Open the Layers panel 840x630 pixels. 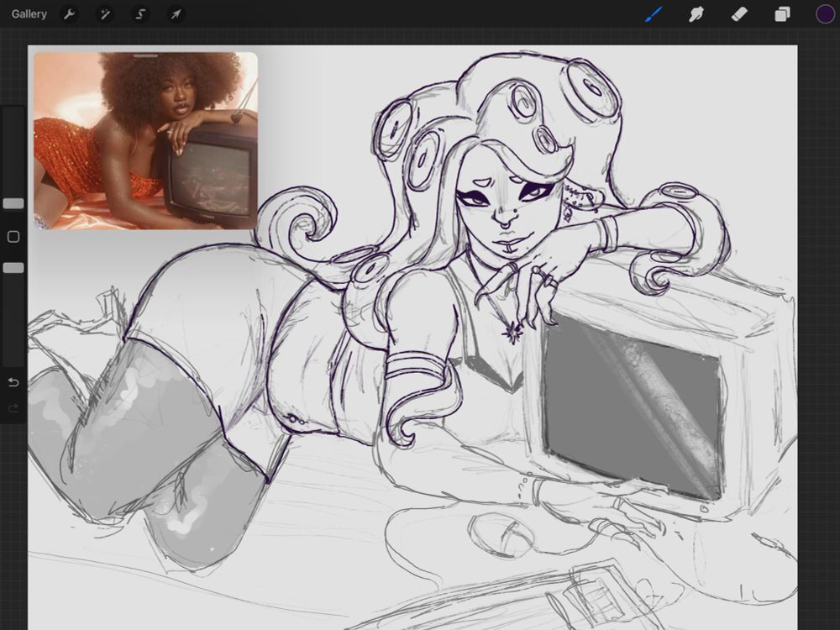point(782,14)
